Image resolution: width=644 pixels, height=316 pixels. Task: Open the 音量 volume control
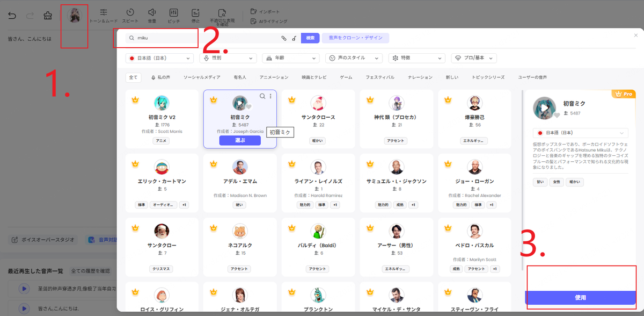pyautogui.click(x=152, y=16)
